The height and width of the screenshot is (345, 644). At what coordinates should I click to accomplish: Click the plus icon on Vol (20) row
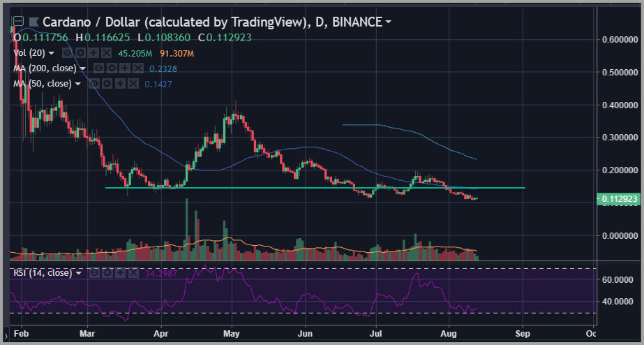tap(93, 53)
